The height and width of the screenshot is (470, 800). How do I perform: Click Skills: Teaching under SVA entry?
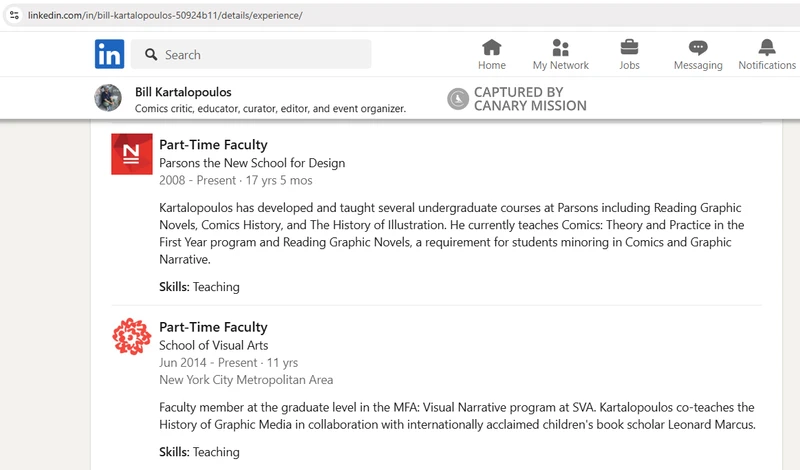tap(199, 452)
